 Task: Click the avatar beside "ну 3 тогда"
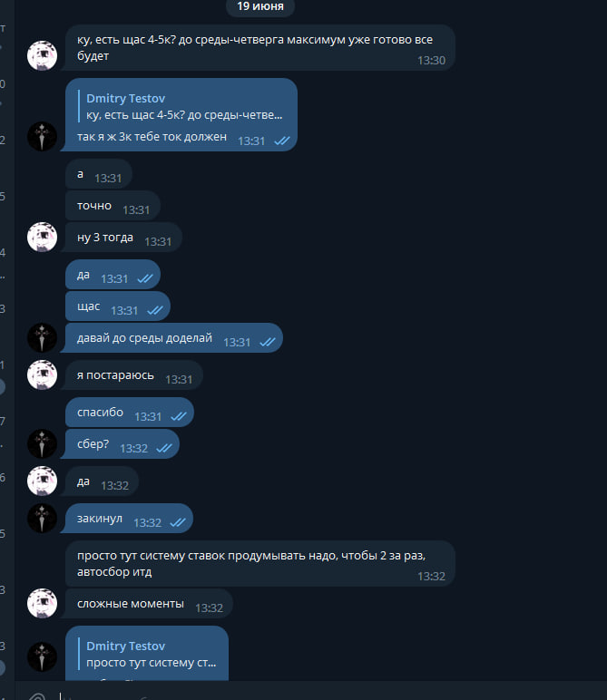(x=43, y=237)
